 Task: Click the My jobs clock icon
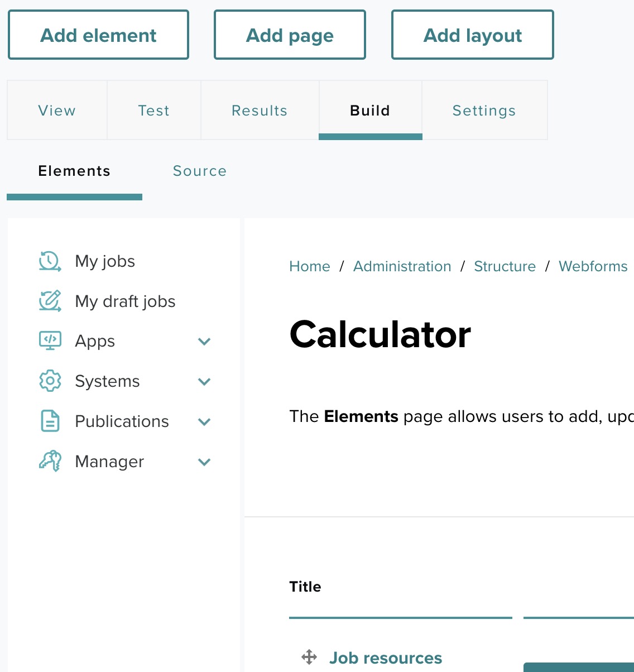coord(50,261)
